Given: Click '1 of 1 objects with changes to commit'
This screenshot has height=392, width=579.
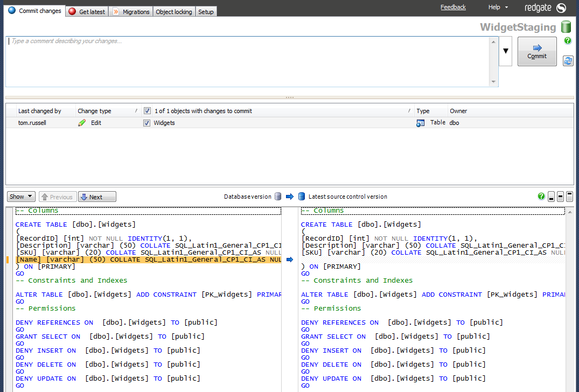Looking at the screenshot, I should click(x=203, y=111).
